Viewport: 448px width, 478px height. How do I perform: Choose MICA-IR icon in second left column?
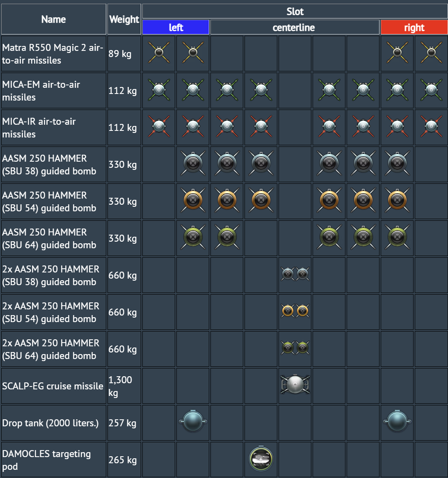pos(193,126)
